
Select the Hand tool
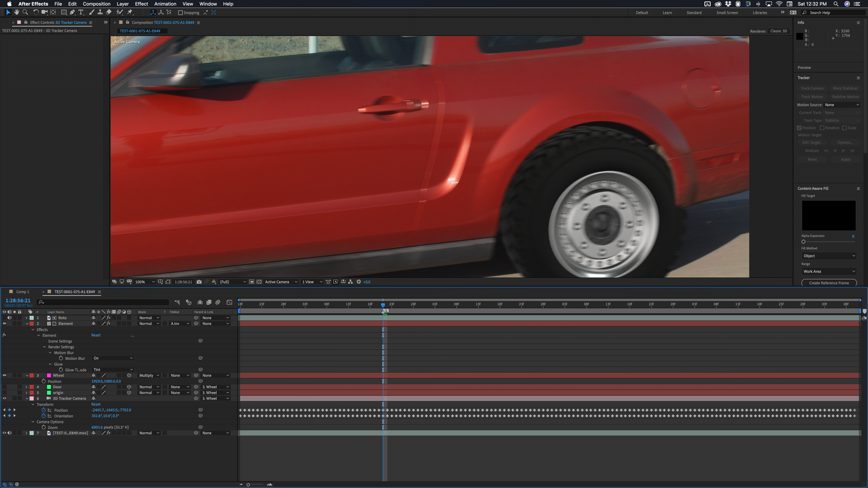16,12
